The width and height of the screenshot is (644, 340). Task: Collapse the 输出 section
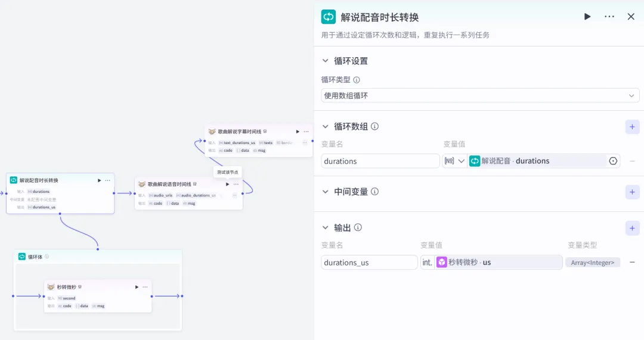[326, 227]
